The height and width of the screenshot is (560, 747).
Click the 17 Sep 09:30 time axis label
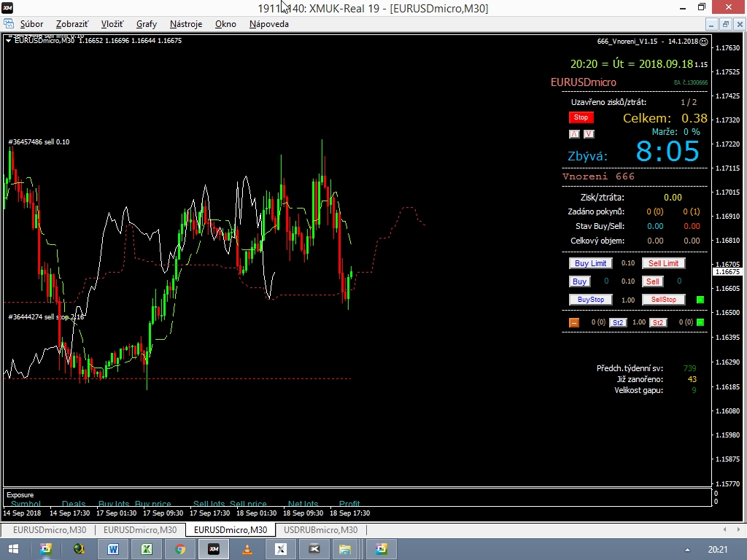(163, 513)
